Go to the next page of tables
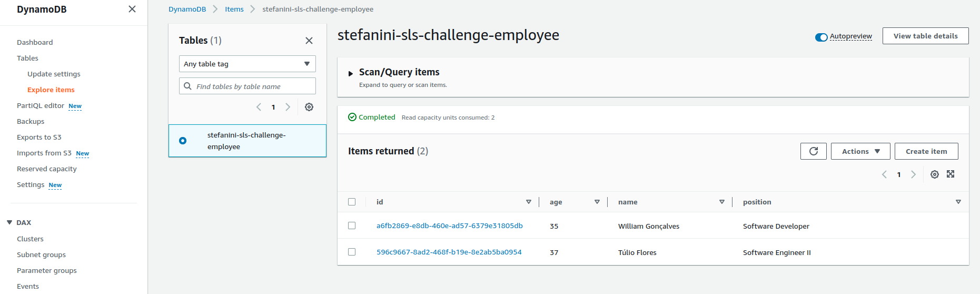 288,107
